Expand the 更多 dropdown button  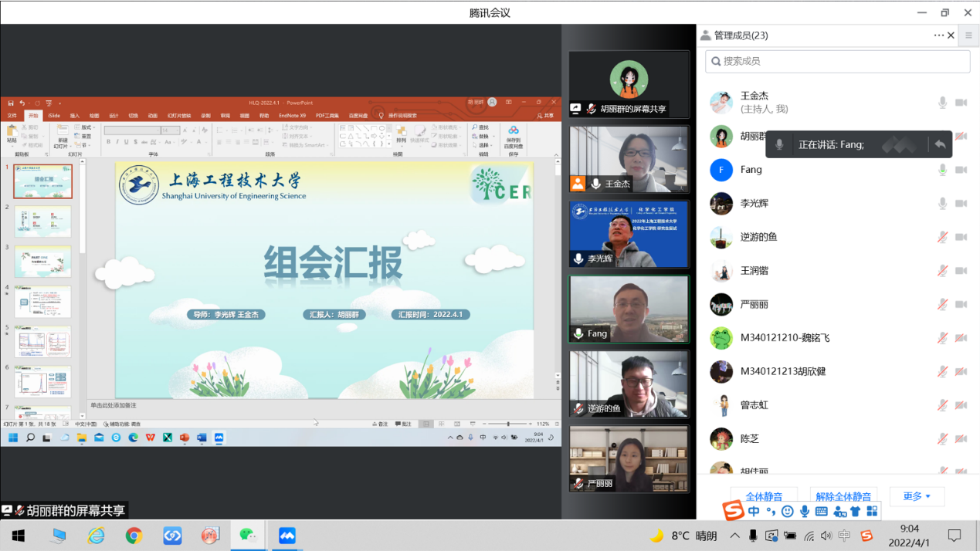point(917,496)
